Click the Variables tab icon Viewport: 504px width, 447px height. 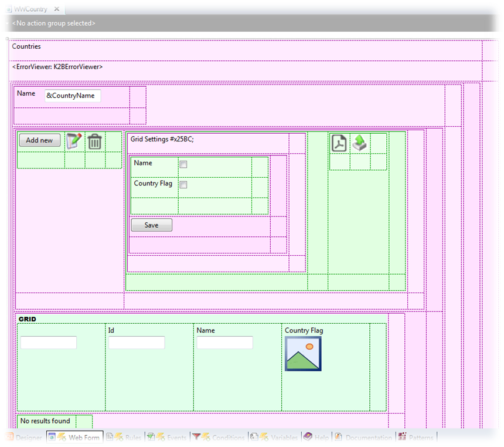pos(256,437)
